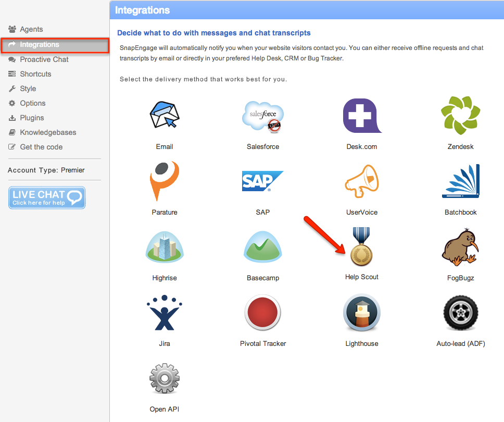Viewport: 504px width, 422px height.
Task: Select the Auto-lead (ADF) tire icon
Action: (x=461, y=313)
